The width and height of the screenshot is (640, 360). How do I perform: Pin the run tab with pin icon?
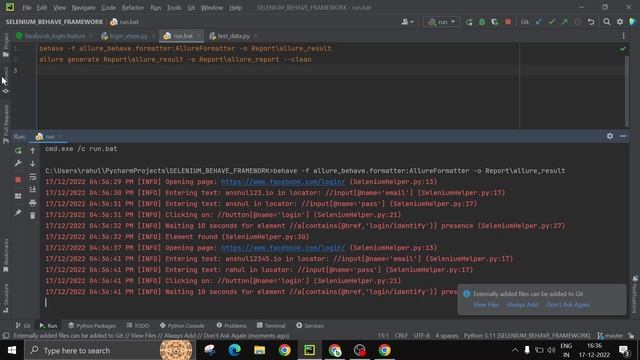(x=18, y=213)
